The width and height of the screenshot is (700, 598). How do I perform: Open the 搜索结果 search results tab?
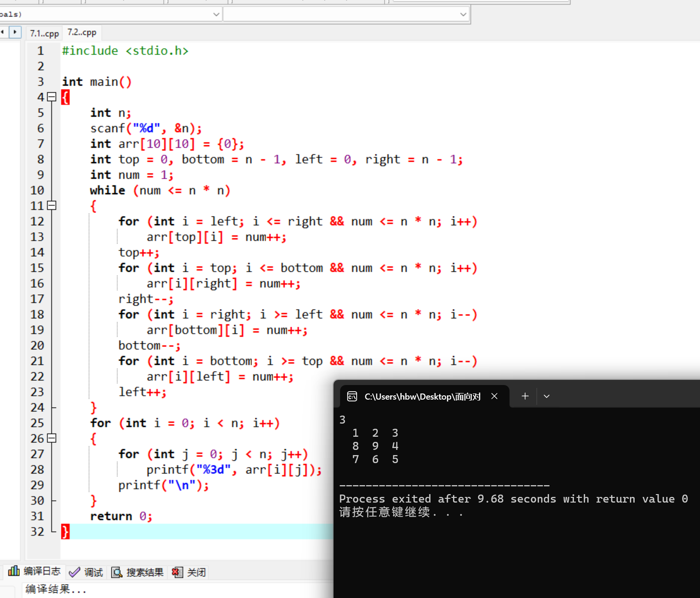pos(137,572)
